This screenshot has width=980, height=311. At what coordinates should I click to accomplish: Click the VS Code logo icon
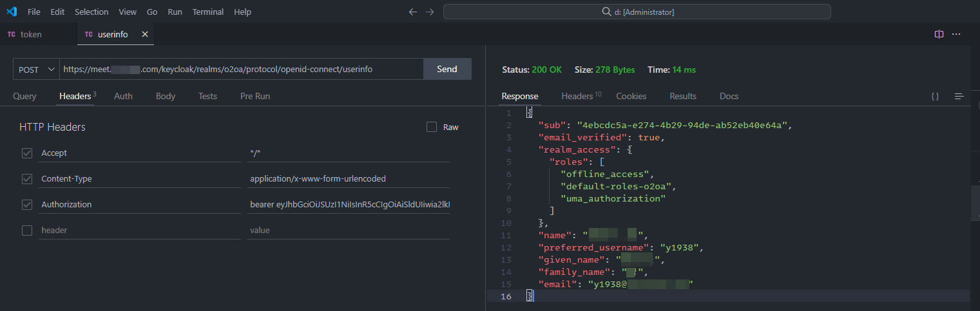[x=11, y=12]
